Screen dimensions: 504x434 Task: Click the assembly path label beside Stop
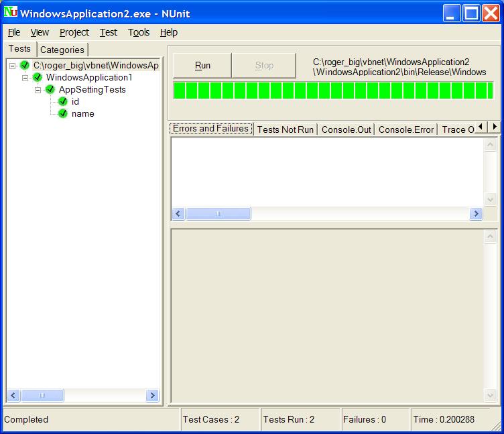pyautogui.click(x=399, y=67)
